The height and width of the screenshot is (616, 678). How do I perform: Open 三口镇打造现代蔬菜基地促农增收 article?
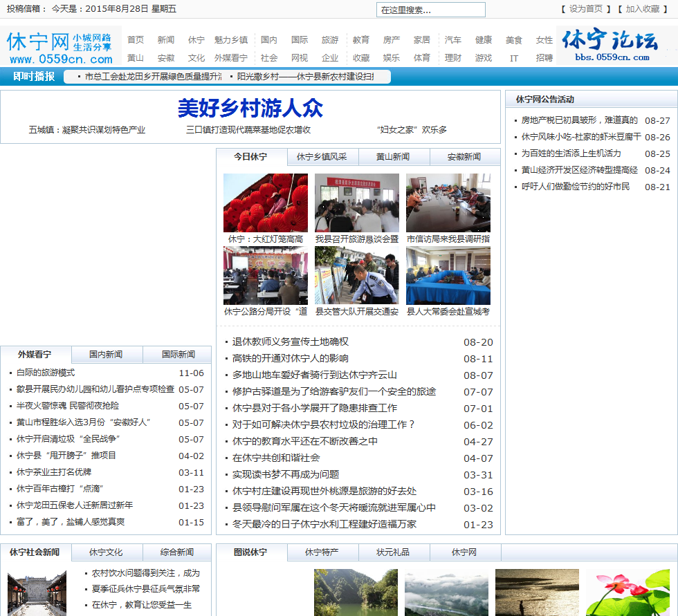pos(248,129)
